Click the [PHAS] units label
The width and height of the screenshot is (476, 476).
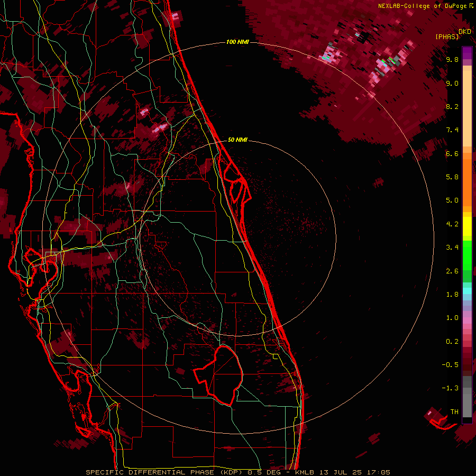[447, 36]
